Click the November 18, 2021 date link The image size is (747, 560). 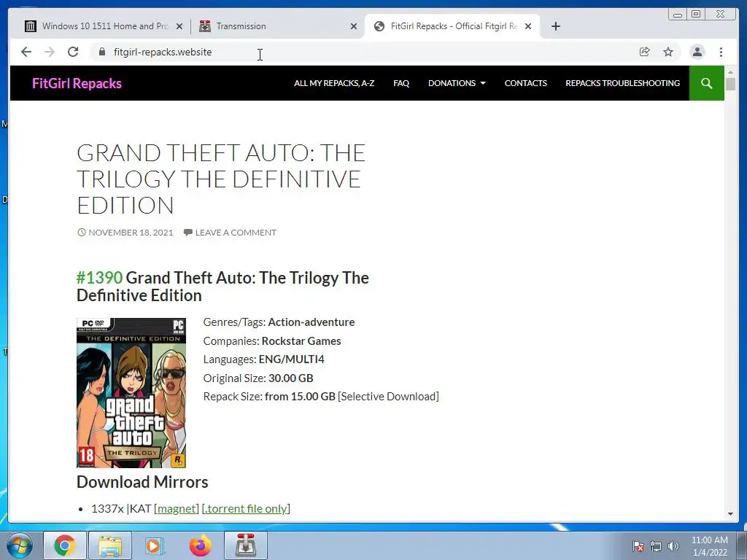pos(131,233)
